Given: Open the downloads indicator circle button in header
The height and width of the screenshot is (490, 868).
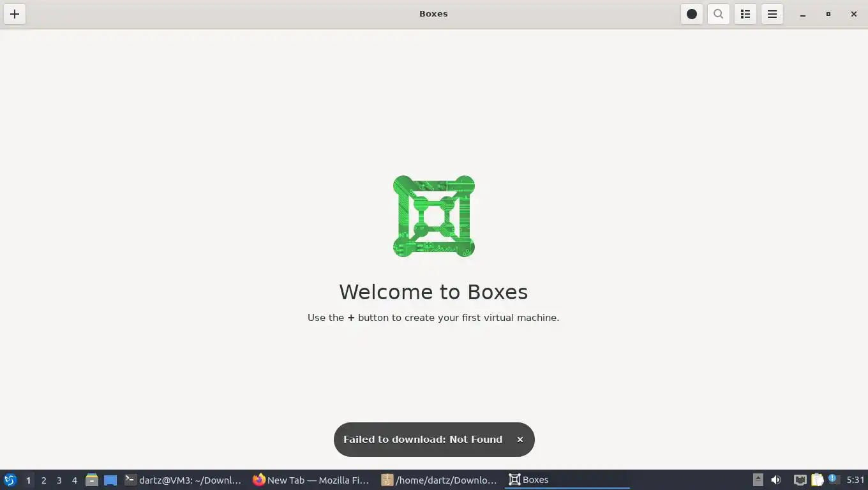Looking at the screenshot, I should pyautogui.click(x=691, y=14).
